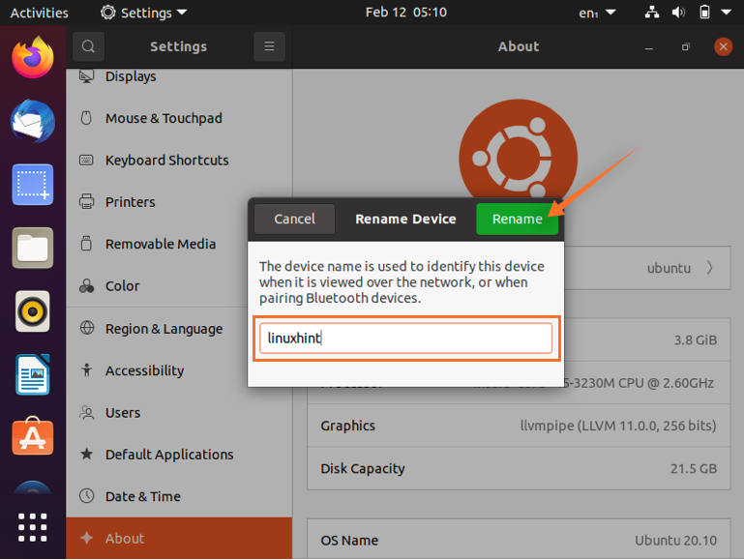Click the volume speaker icon in top bar
The width and height of the screenshot is (744, 560).
(x=678, y=13)
